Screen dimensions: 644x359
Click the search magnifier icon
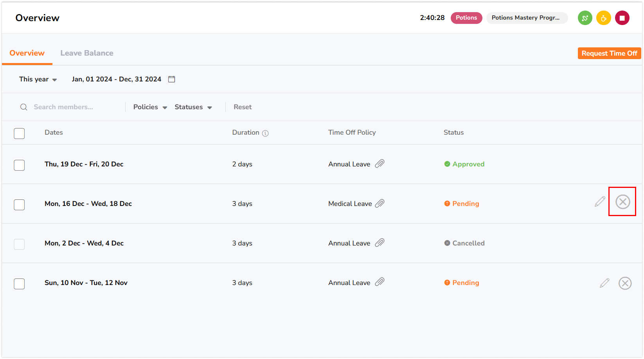[x=24, y=107]
